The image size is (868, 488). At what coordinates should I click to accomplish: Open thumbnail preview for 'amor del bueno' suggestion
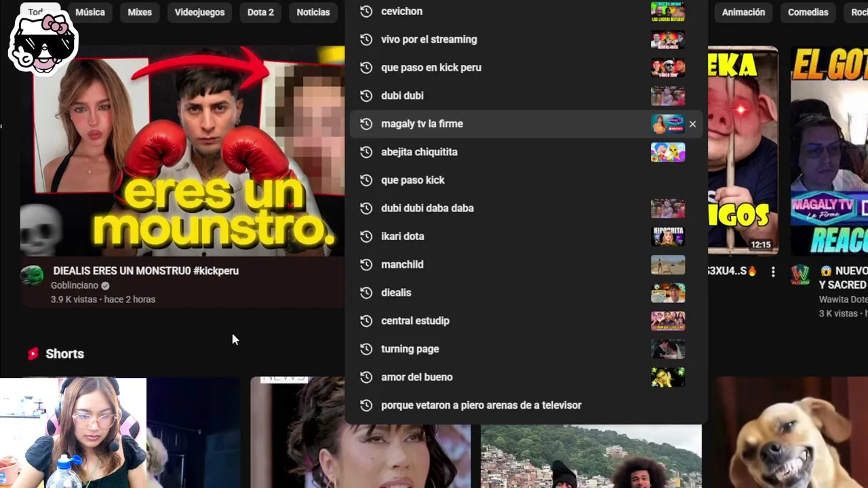pyautogui.click(x=668, y=377)
